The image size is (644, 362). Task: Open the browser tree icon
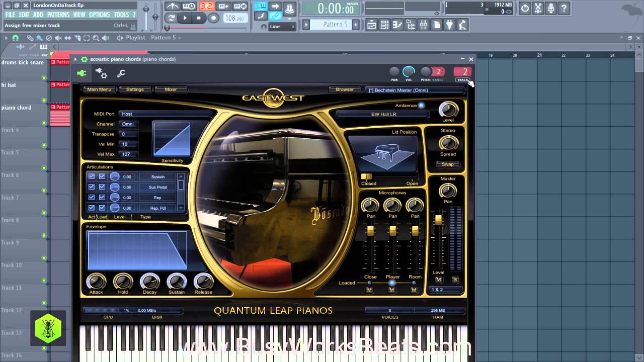point(411,25)
